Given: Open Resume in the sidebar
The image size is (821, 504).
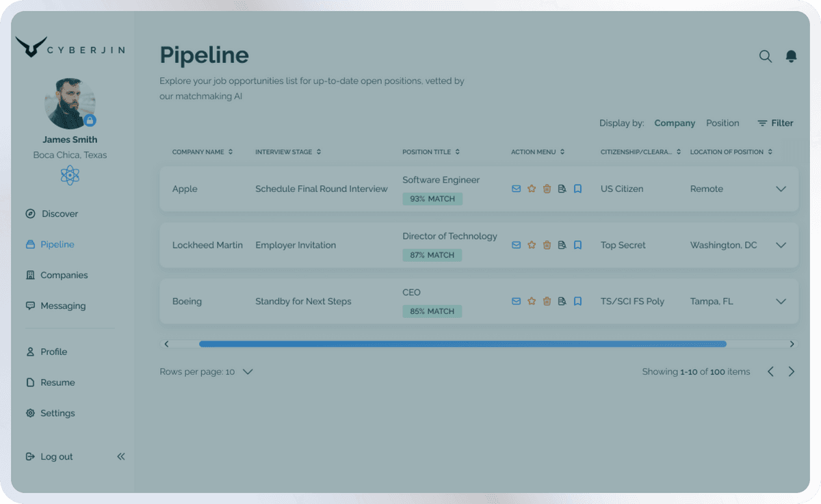Looking at the screenshot, I should 50,382.
